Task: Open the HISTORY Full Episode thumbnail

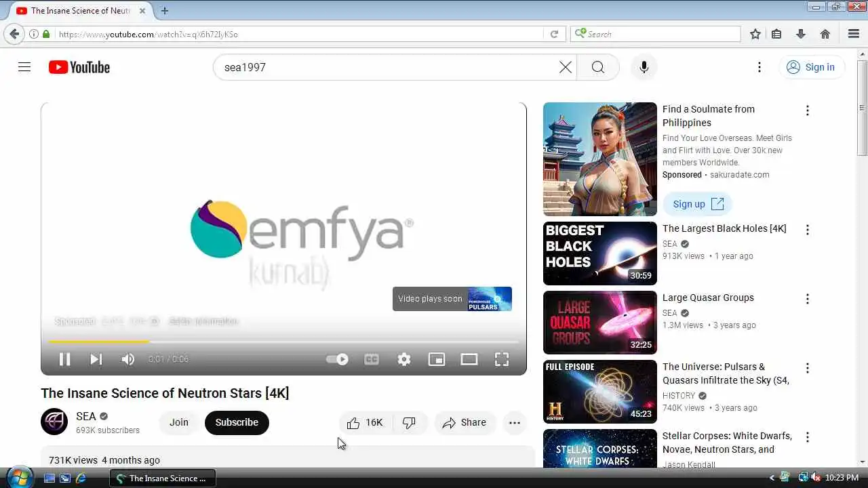Action: coord(600,392)
